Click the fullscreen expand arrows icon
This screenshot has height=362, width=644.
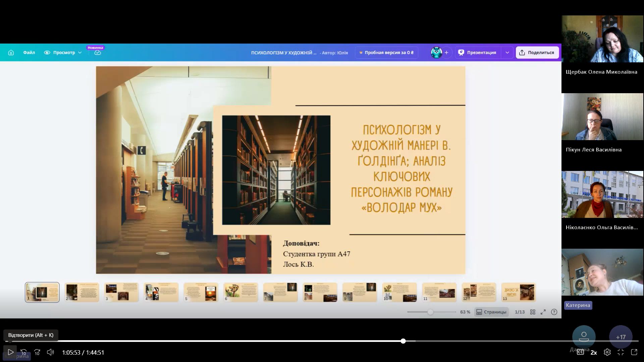pyautogui.click(x=543, y=312)
